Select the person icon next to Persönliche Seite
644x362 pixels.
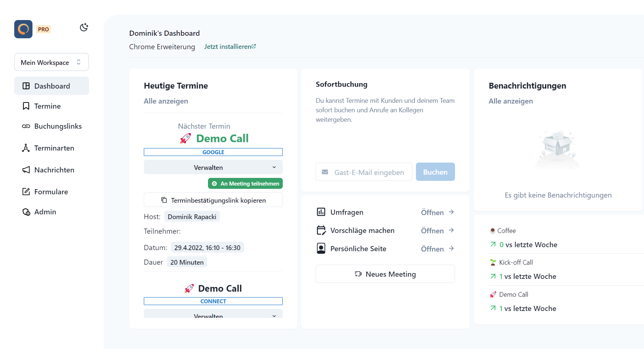click(x=321, y=248)
